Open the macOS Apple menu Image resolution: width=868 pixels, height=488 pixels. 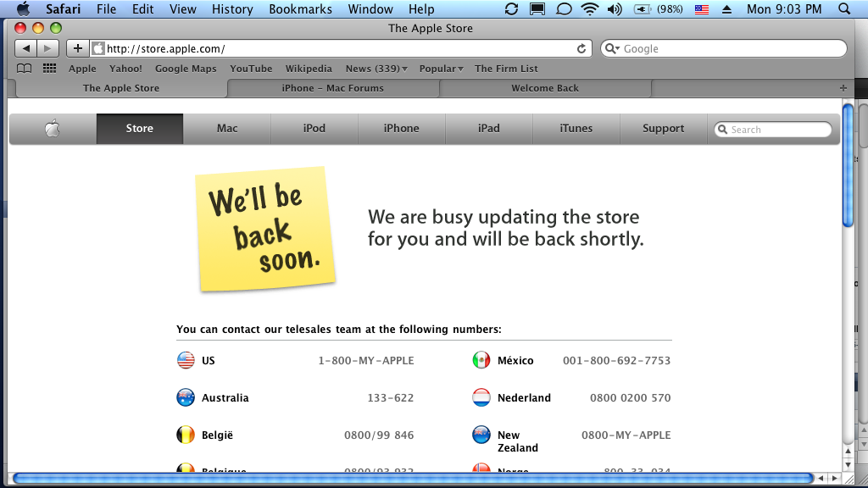coord(23,8)
